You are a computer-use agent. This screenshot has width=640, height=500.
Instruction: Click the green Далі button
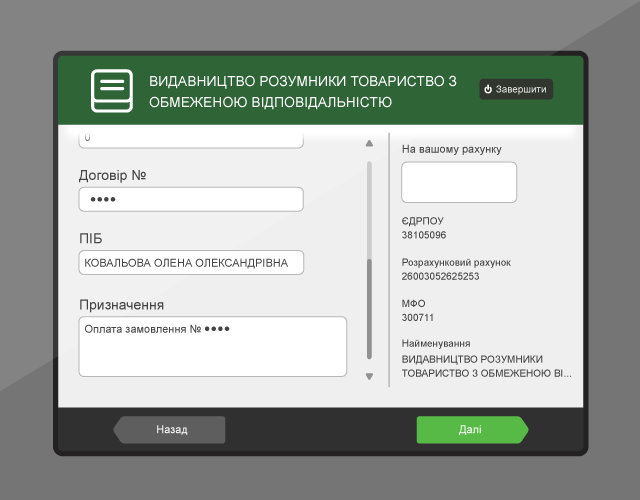(x=472, y=429)
